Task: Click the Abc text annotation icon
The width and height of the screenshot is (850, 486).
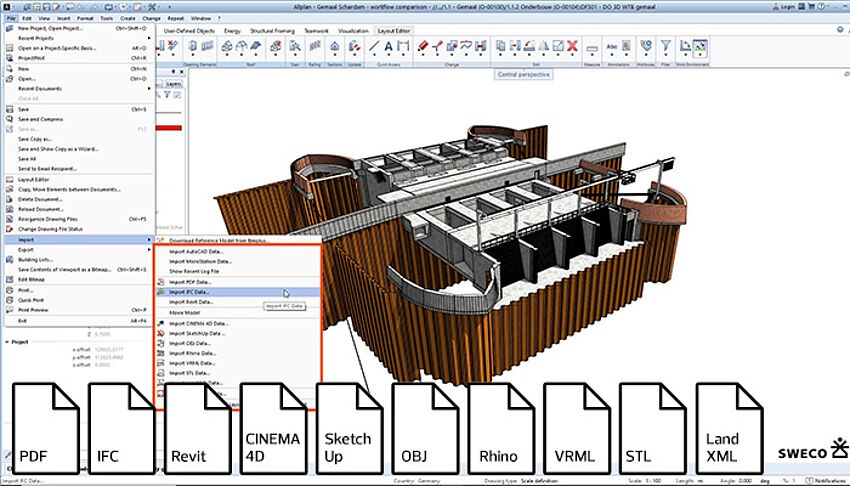Action: (x=612, y=47)
